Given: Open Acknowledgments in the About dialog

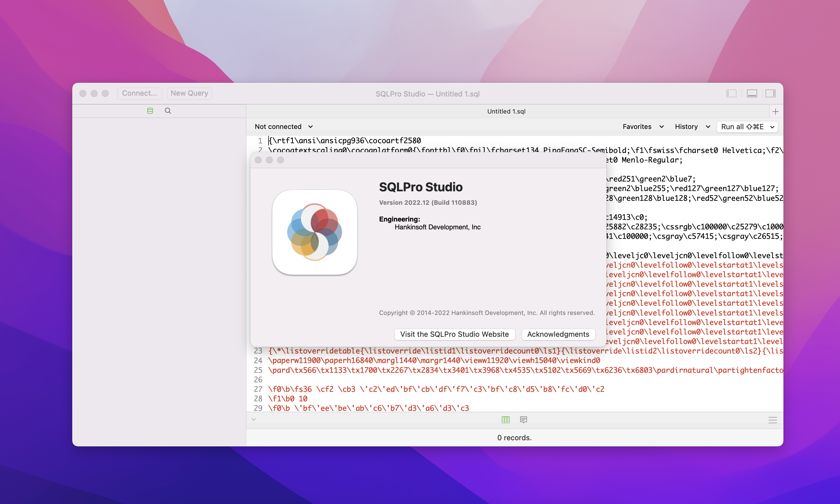Looking at the screenshot, I should 558,334.
